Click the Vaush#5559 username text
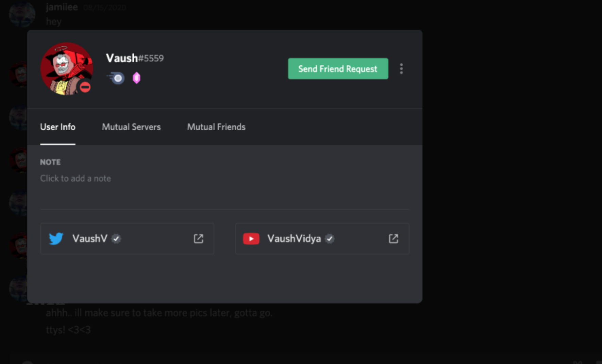602x364 pixels. click(135, 58)
